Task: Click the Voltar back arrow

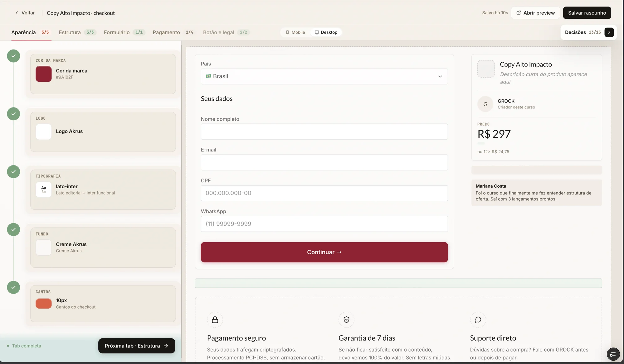Action: coord(17,13)
